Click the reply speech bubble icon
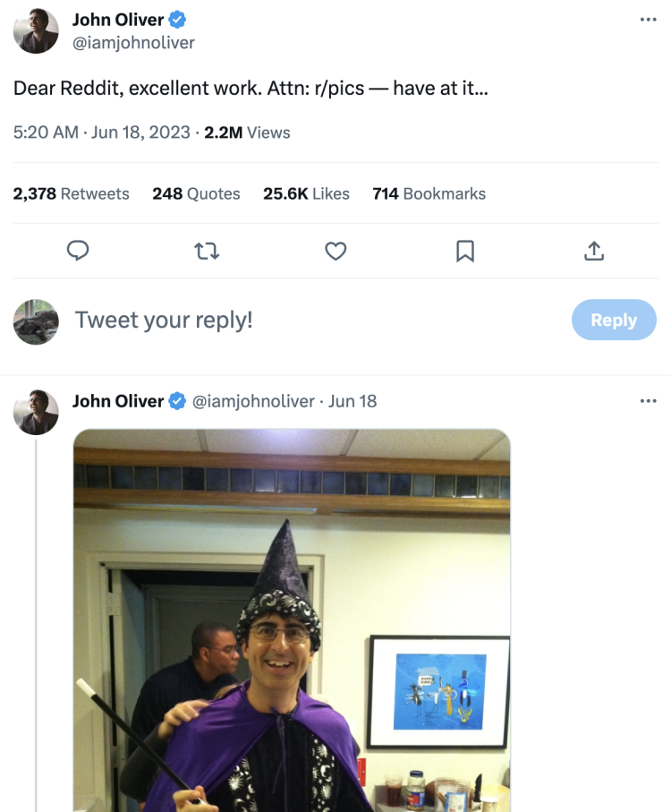 [x=78, y=252]
